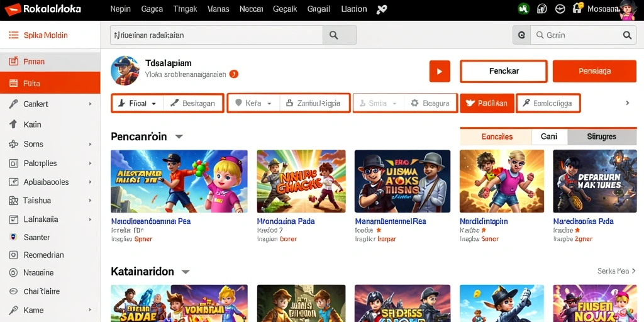Open the Tingak top menu item

pos(185,9)
